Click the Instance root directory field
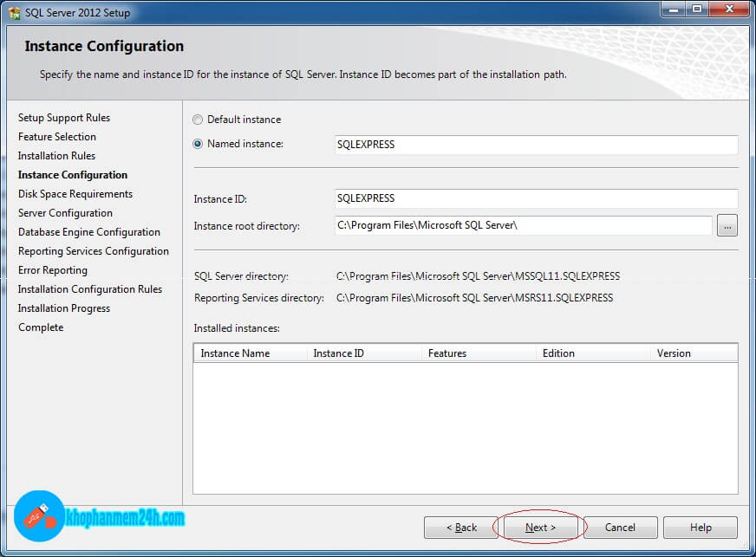 (x=523, y=225)
